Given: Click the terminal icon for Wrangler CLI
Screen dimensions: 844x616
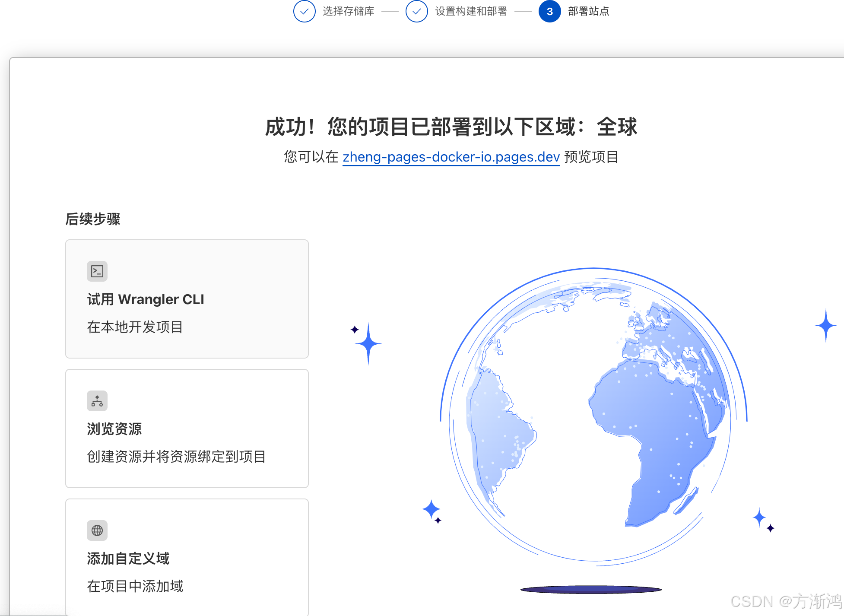Looking at the screenshot, I should (97, 271).
